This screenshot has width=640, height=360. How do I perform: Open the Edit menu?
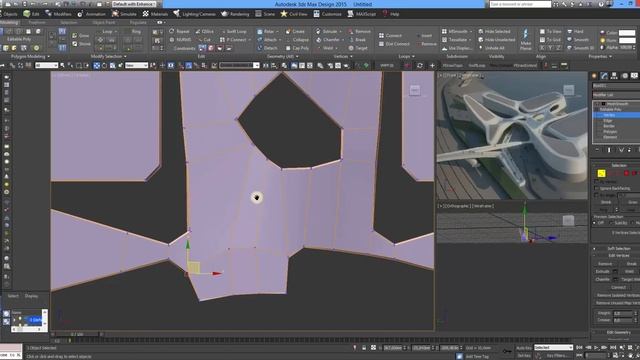(x=31, y=14)
